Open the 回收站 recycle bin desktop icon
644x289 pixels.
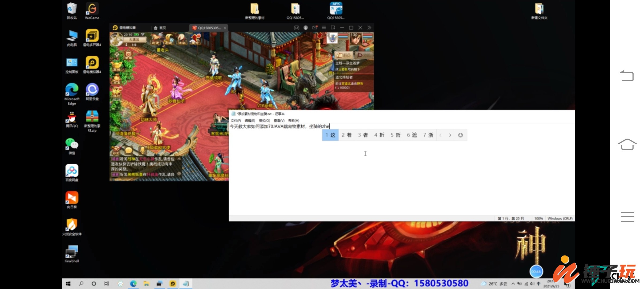[x=72, y=11]
